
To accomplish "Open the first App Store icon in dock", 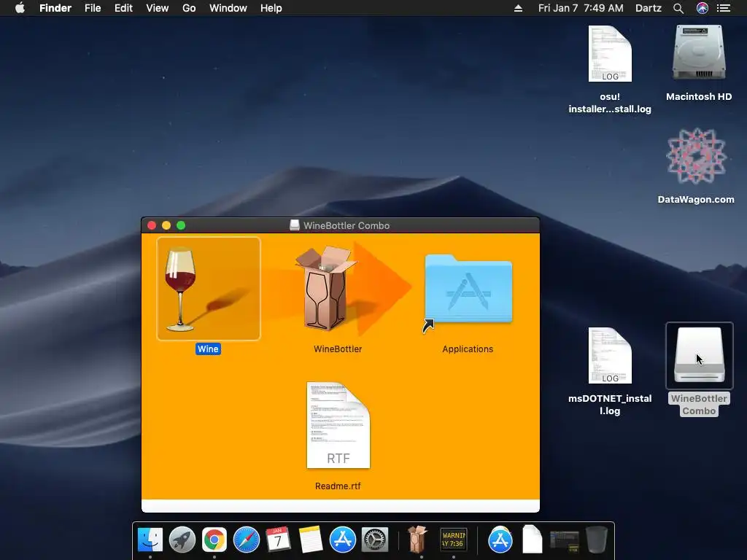I will click(343, 540).
